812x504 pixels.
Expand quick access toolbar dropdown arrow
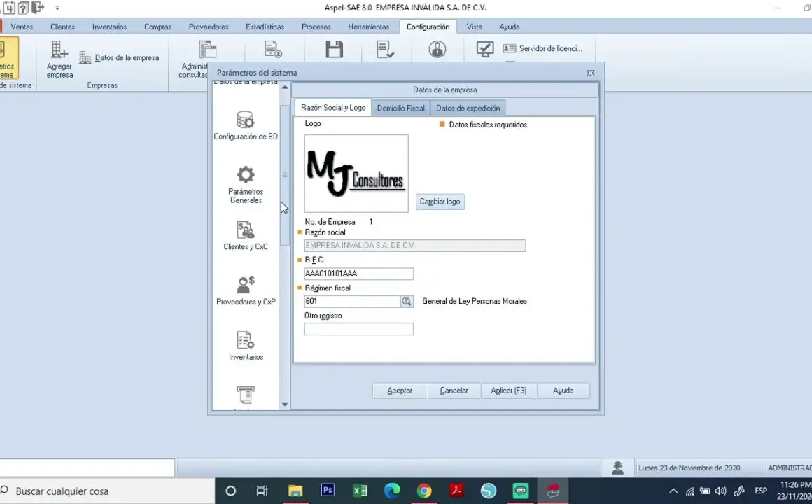(57, 8)
